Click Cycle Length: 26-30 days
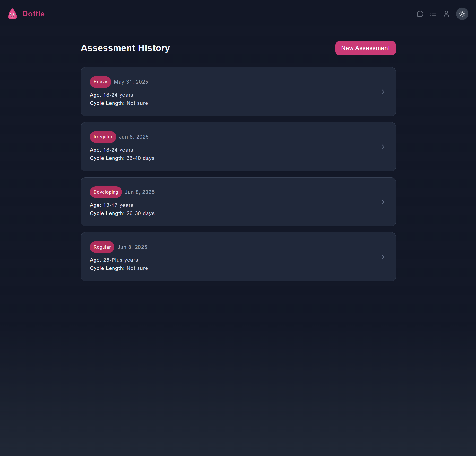This screenshot has height=456, width=476. pyautogui.click(x=122, y=213)
